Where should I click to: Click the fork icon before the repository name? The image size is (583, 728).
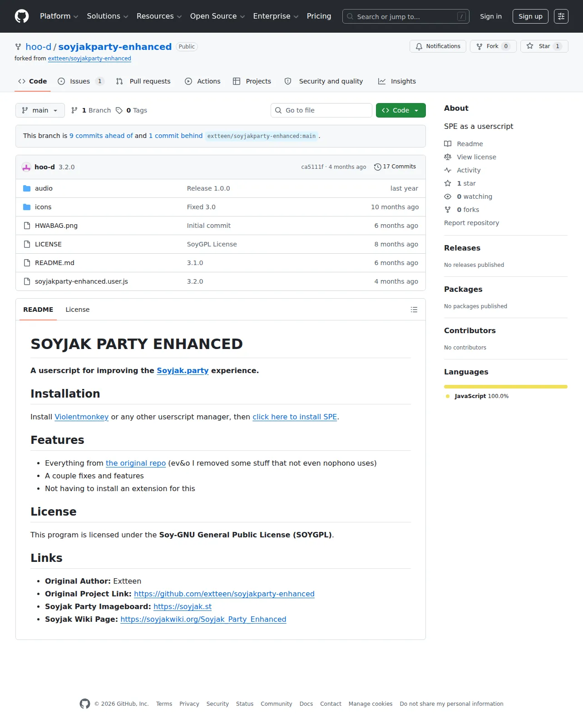pos(18,47)
